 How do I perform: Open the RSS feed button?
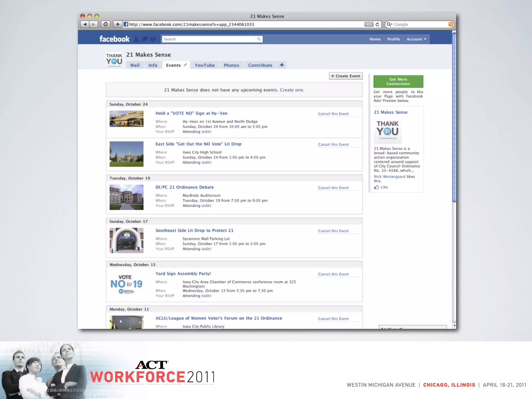tap(369, 24)
